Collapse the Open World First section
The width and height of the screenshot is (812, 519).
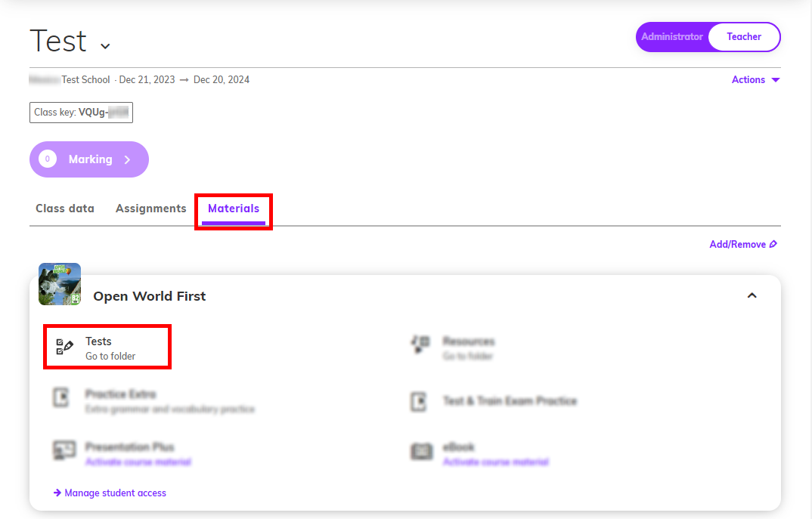pos(752,295)
